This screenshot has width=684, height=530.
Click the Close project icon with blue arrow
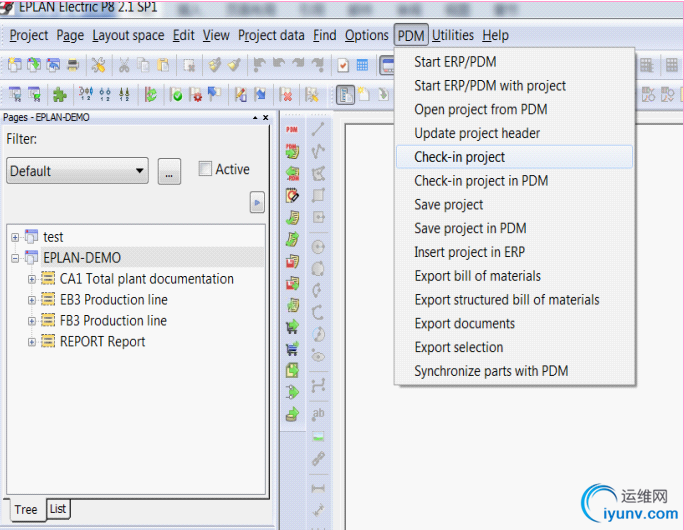point(53,65)
